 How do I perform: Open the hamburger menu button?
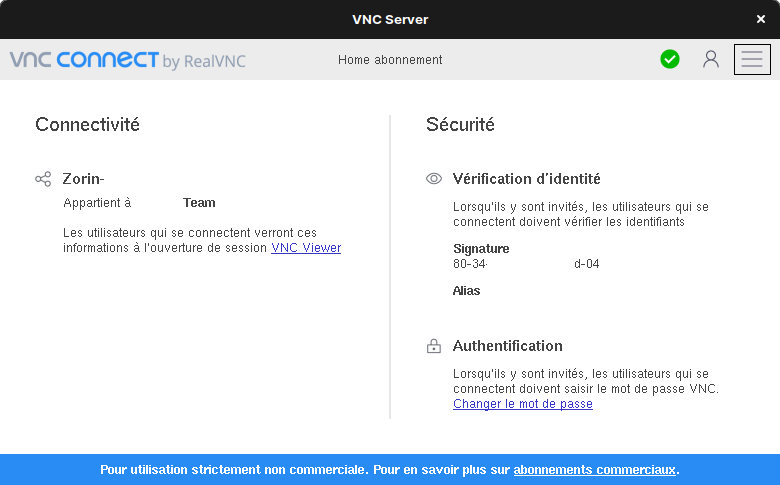[752, 60]
